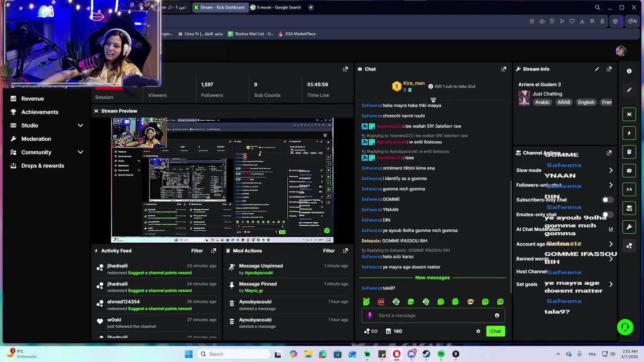This screenshot has height=362, width=644.
Task: Open Opera downloads icon
Action: [x=582, y=21]
